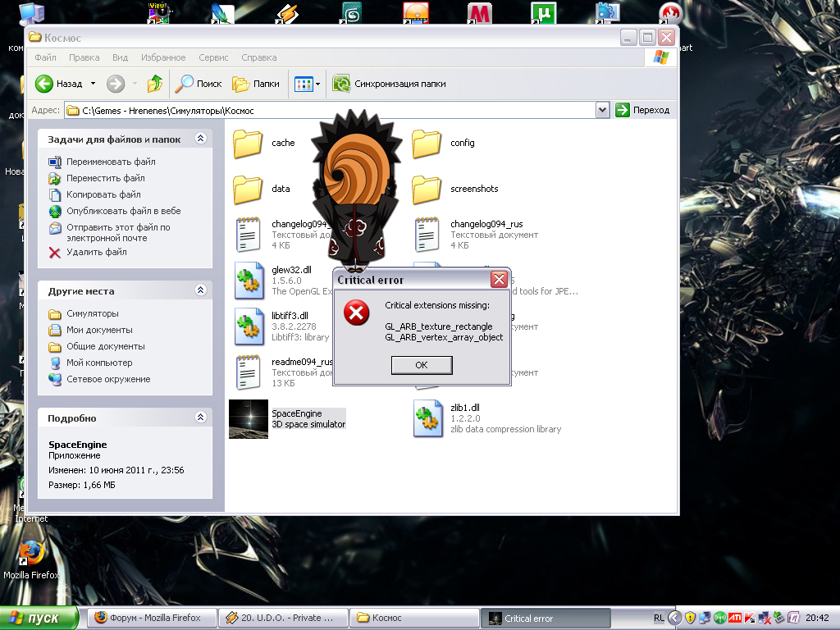The height and width of the screenshot is (630, 840).
Task: Click OK in the Critical error dialog
Action: click(422, 365)
